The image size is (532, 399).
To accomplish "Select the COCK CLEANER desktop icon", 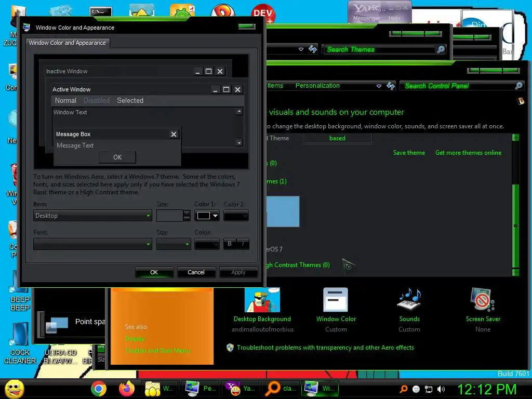I will tap(20, 343).
